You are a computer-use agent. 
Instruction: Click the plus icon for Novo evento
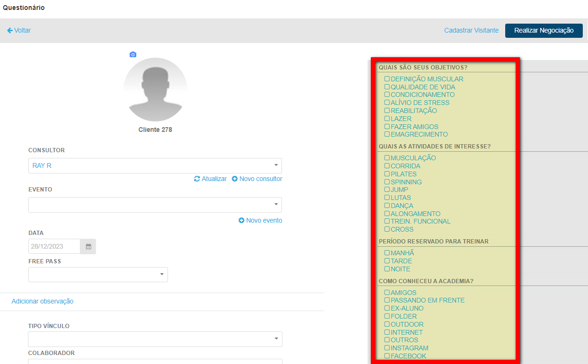[x=241, y=221]
